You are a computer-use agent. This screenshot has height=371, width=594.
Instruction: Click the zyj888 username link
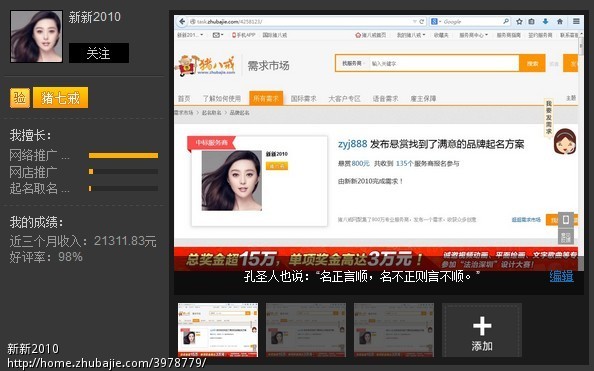pos(352,144)
